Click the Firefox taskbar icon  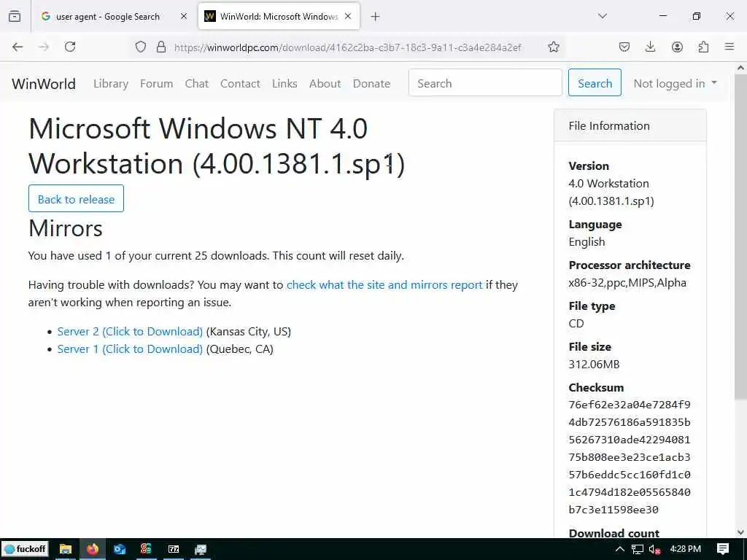(93, 549)
